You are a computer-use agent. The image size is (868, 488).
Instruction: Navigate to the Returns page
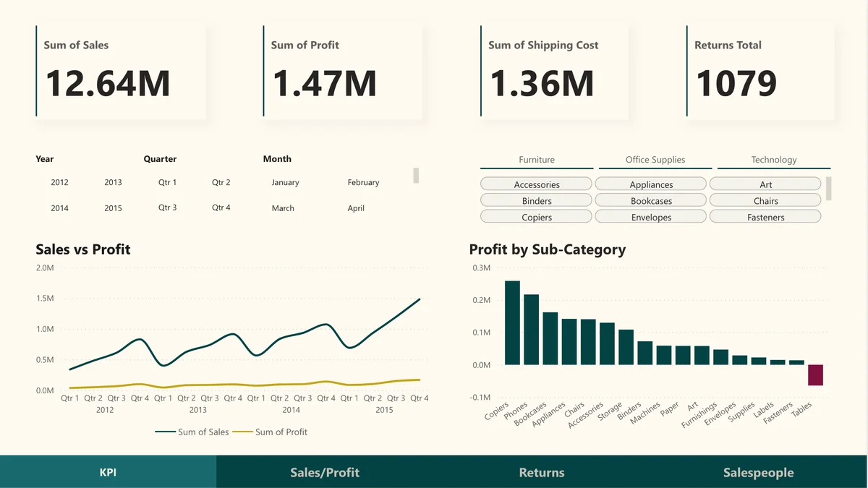point(542,471)
